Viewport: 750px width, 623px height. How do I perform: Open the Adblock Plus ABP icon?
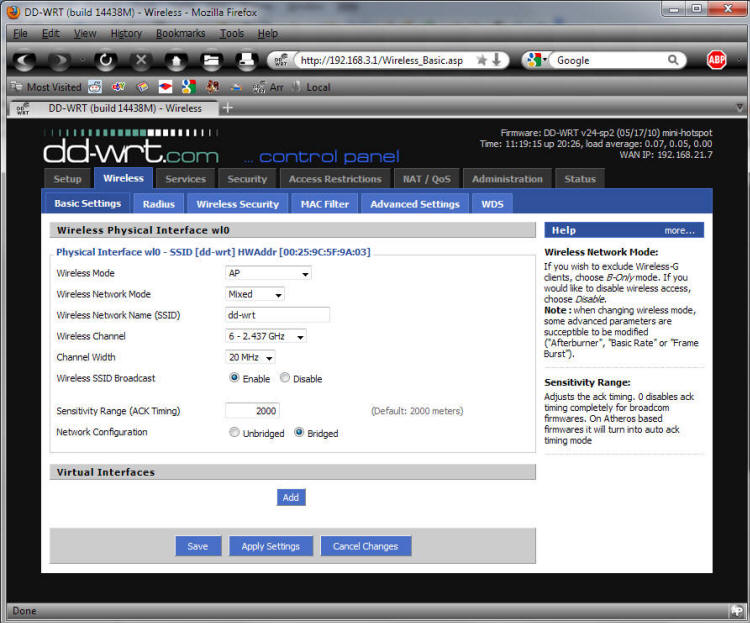(x=716, y=60)
